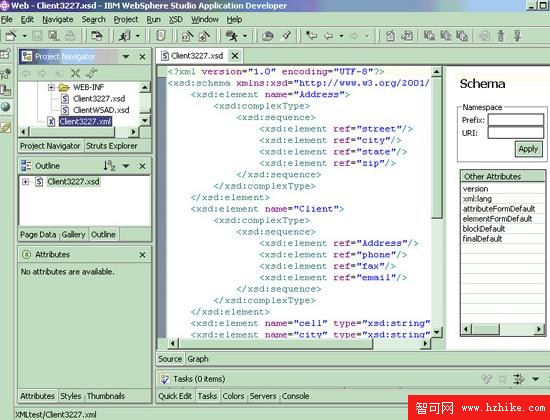Open the XSD menu

click(x=176, y=20)
